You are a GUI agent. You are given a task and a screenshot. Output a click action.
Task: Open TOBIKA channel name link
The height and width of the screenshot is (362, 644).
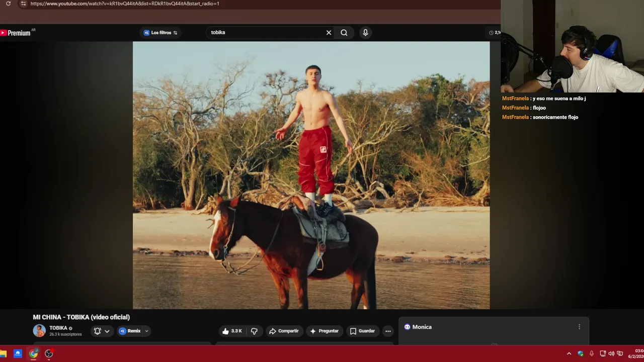coord(58,328)
